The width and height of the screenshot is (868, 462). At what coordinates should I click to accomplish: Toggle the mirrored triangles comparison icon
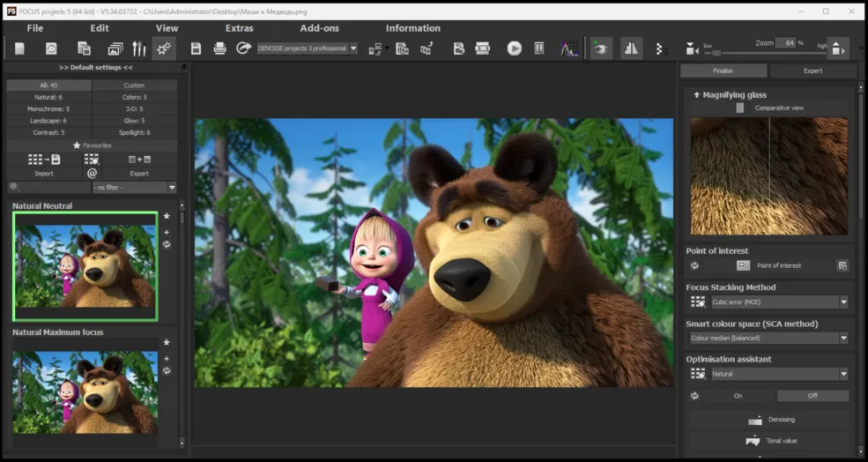click(631, 48)
